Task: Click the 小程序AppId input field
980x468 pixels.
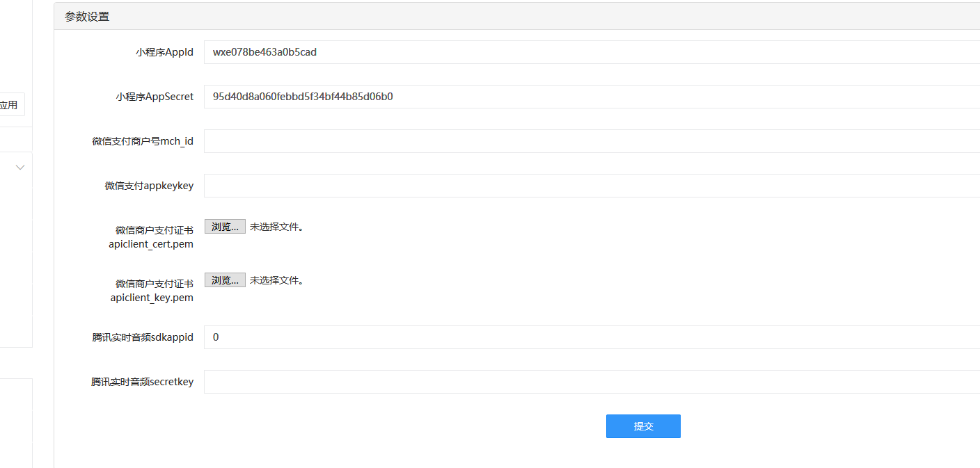Action: coord(592,52)
